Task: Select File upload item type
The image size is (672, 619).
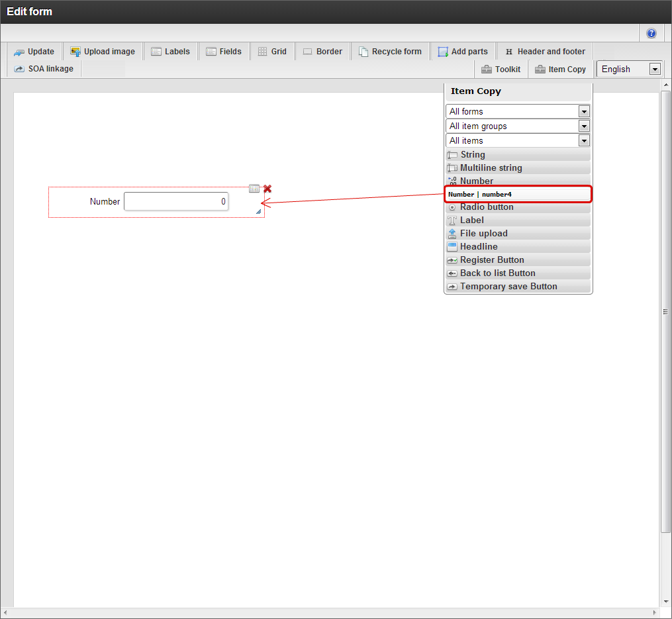Action: click(518, 234)
